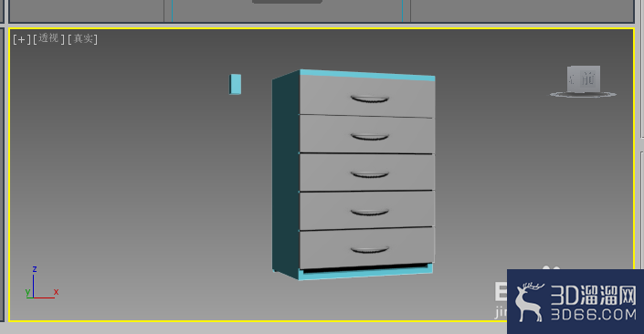Click the handle on the bottom drawer
644x334 pixels.
[x=370, y=250]
